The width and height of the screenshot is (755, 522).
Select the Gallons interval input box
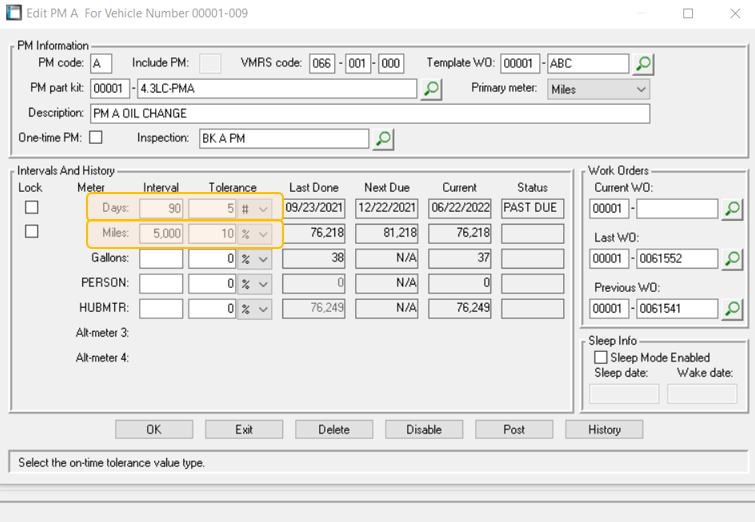coord(161,259)
